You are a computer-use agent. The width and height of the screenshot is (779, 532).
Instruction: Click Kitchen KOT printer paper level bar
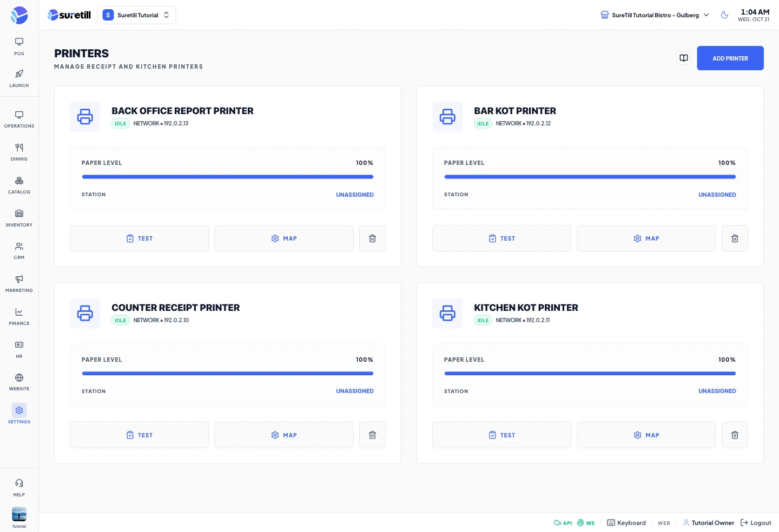coord(590,374)
